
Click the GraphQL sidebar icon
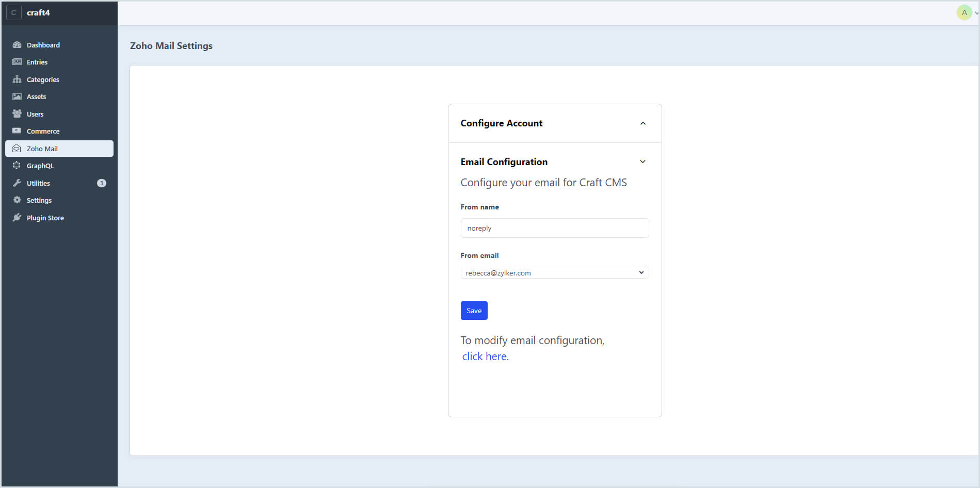17,166
